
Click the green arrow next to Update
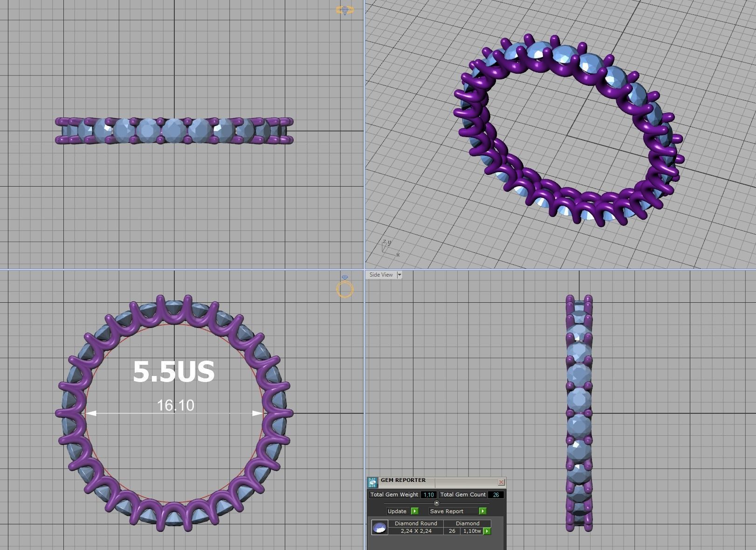415,511
